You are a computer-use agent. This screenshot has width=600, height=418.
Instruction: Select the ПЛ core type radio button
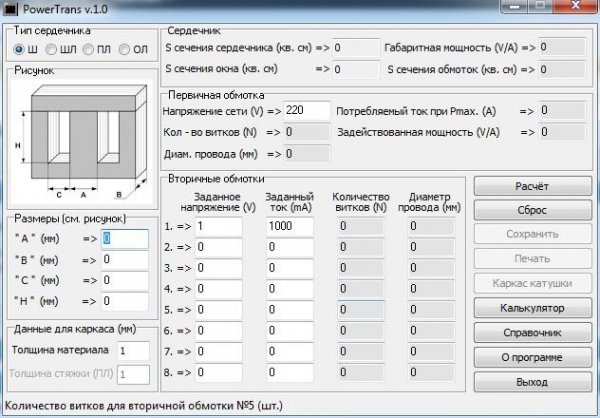coord(88,49)
